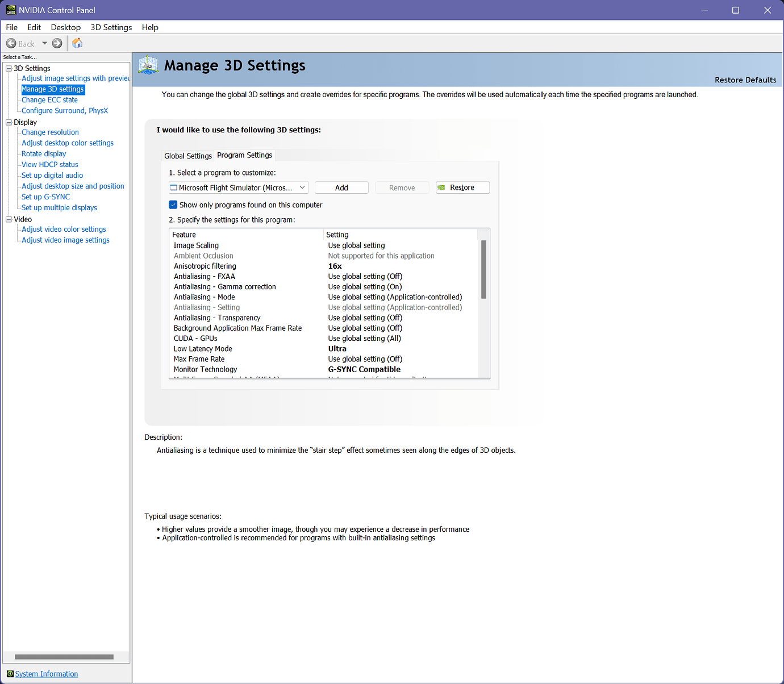Click the Restore Defaults link

745,80
